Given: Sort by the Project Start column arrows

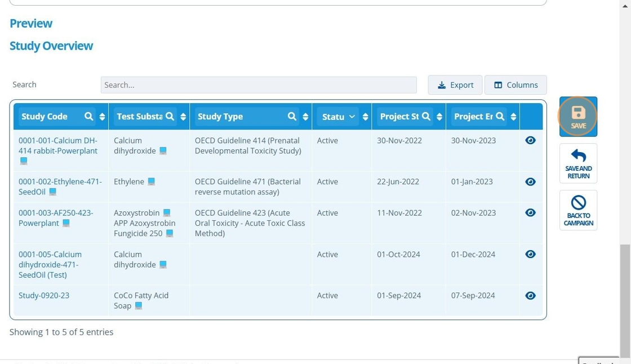Looking at the screenshot, I should coord(439,117).
